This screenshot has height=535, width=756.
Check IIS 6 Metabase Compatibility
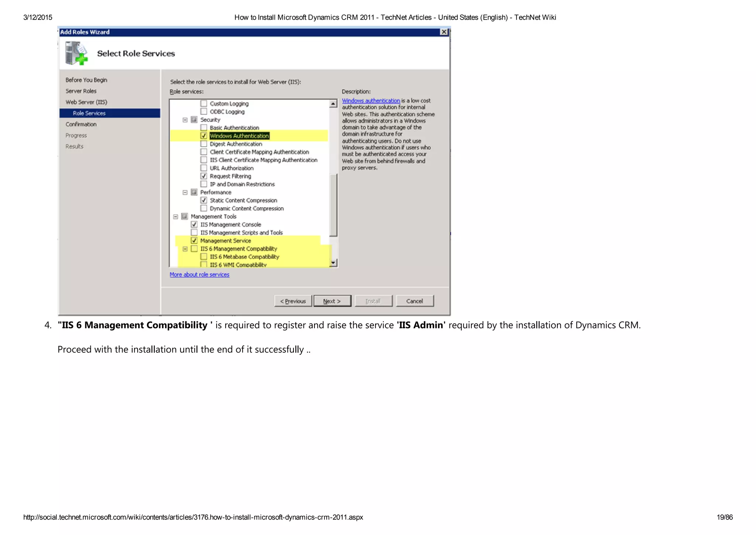coord(204,256)
